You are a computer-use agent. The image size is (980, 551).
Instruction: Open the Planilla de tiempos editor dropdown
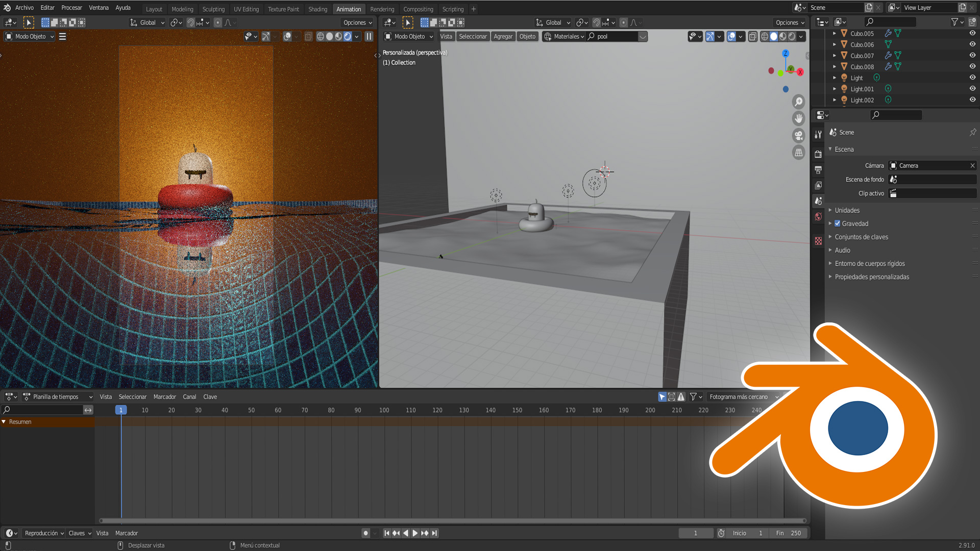(x=58, y=397)
